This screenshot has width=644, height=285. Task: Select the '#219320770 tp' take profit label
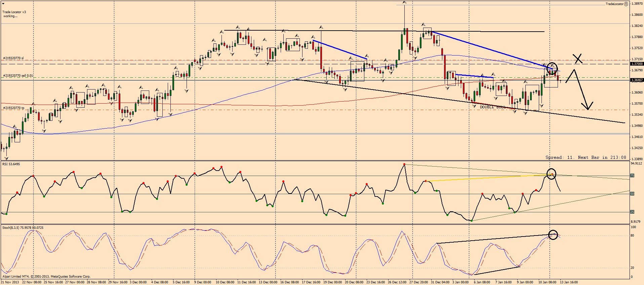click(x=14, y=108)
